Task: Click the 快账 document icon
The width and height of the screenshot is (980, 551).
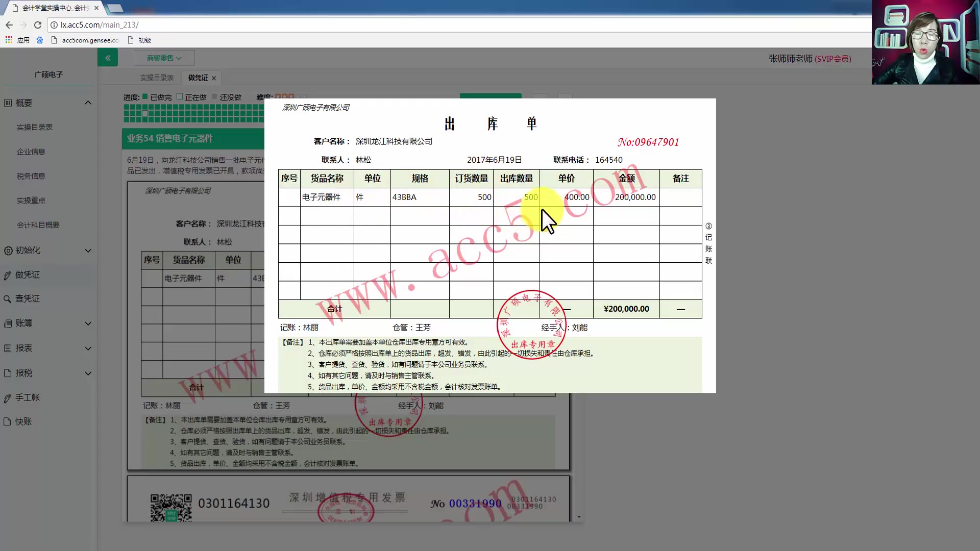Action: coord(8,422)
